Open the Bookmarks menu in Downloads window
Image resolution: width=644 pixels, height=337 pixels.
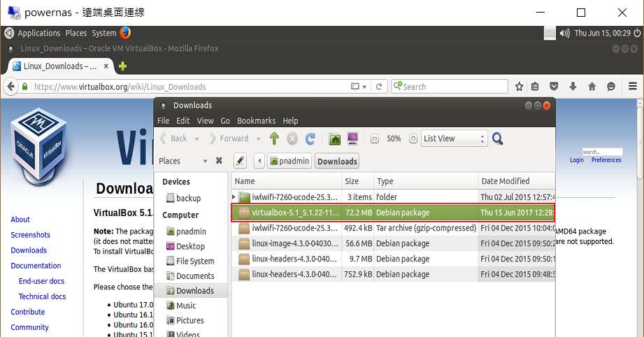(257, 121)
